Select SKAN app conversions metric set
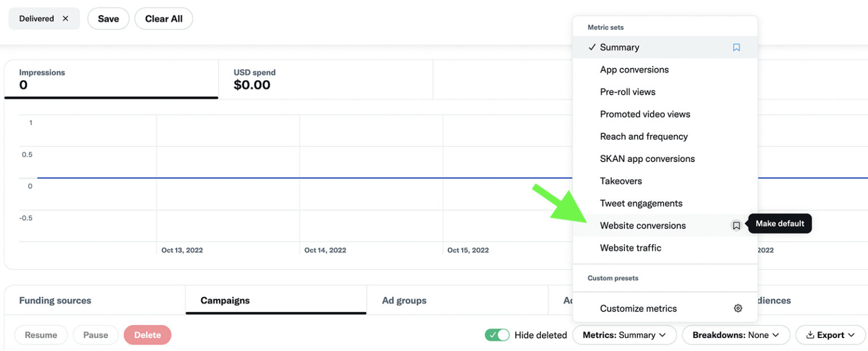Screen dimensions: 868x351 pyautogui.click(x=647, y=159)
